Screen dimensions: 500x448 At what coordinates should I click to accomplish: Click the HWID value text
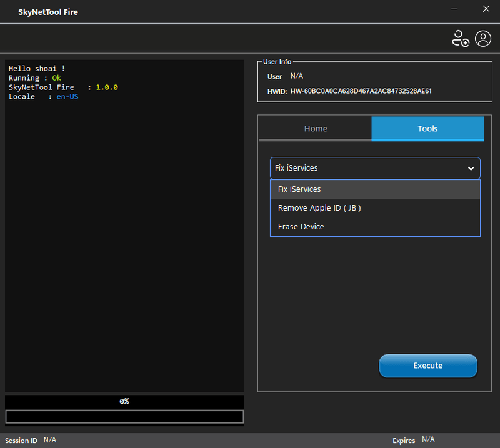click(361, 91)
